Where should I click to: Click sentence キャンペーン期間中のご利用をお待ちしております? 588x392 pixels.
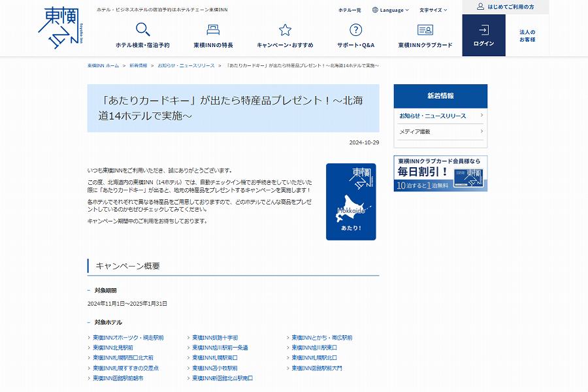pos(148,221)
